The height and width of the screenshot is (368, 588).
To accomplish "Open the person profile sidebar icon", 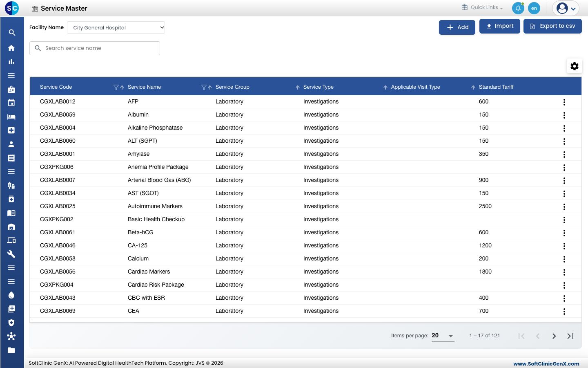I will [11, 144].
